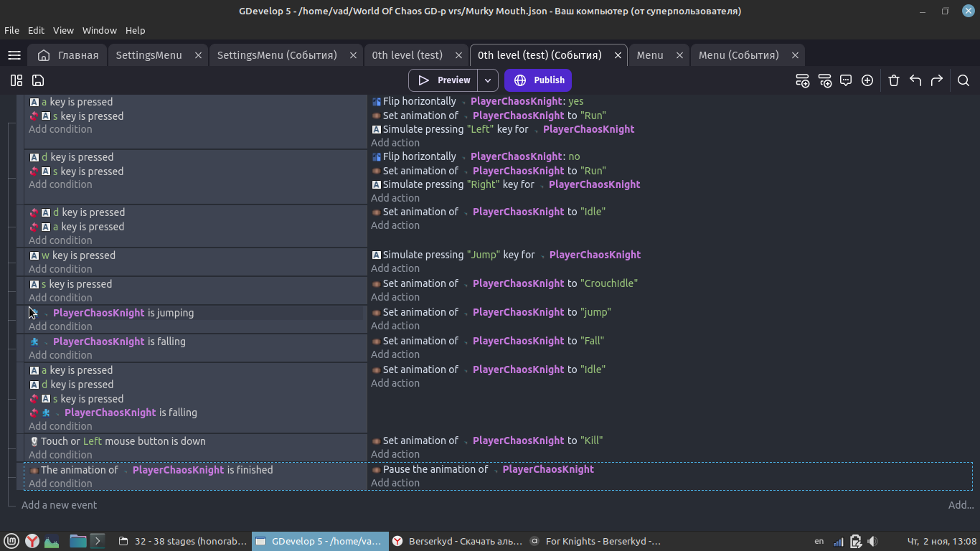Redo the last change
980x551 pixels.
937,80
